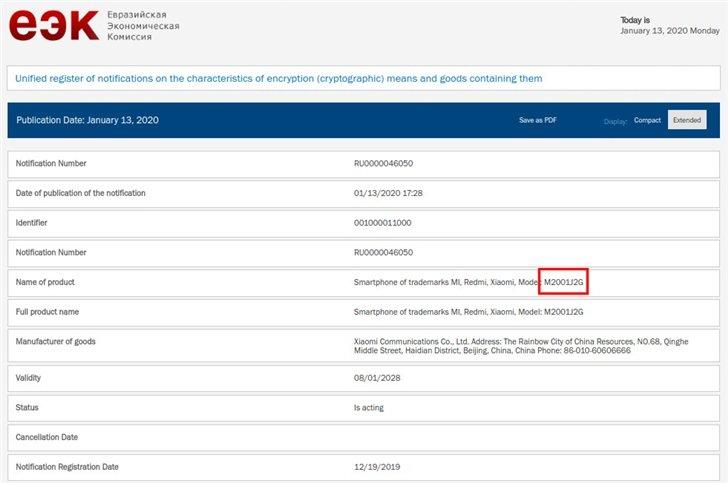Click the Today is January 13 date
728x483 pixels.
670,26
